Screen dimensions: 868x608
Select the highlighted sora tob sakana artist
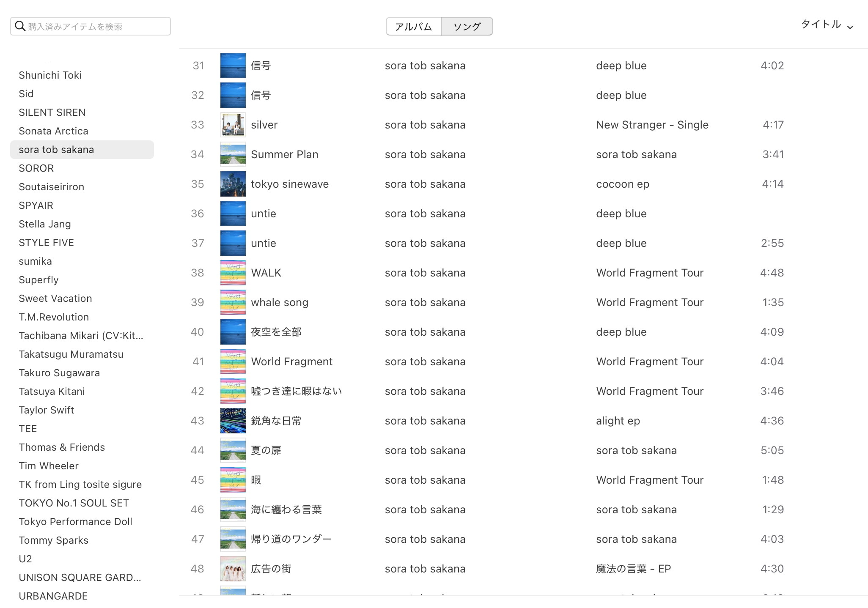tap(56, 150)
